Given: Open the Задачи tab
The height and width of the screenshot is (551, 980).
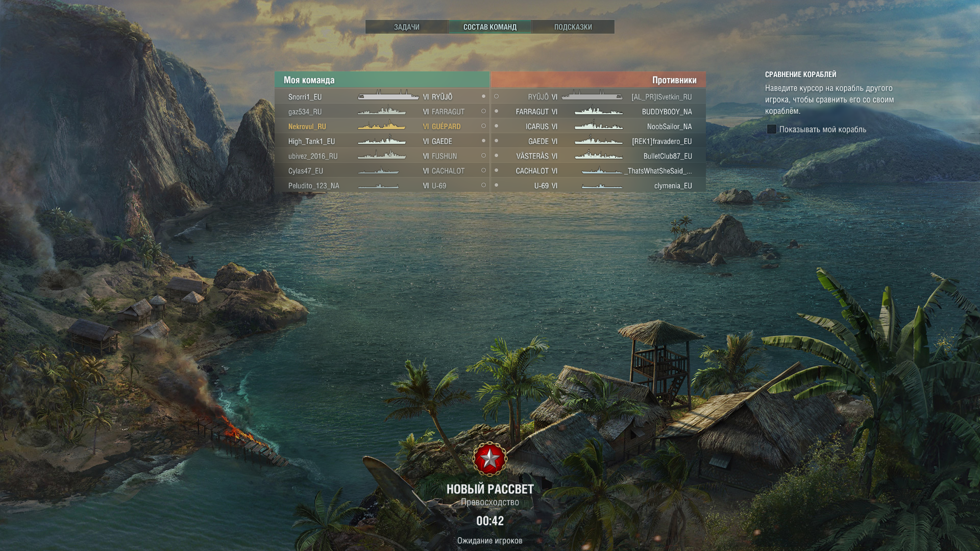Looking at the screenshot, I should pos(407,27).
